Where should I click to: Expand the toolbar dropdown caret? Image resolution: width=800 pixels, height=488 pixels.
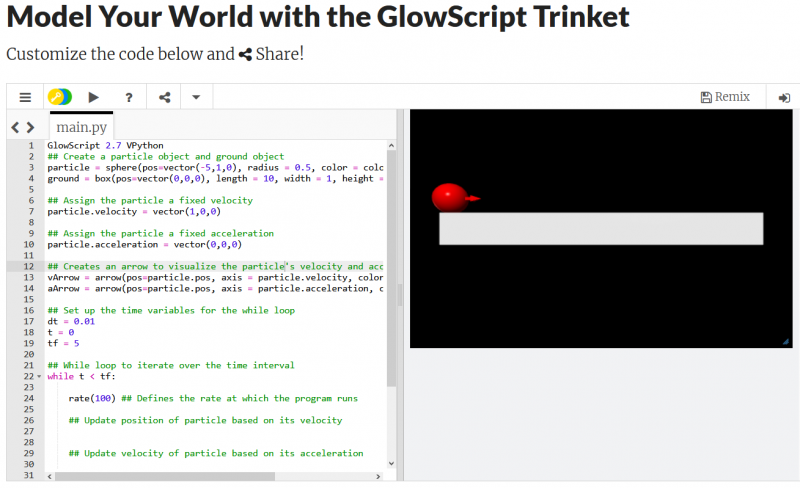pyautogui.click(x=196, y=97)
